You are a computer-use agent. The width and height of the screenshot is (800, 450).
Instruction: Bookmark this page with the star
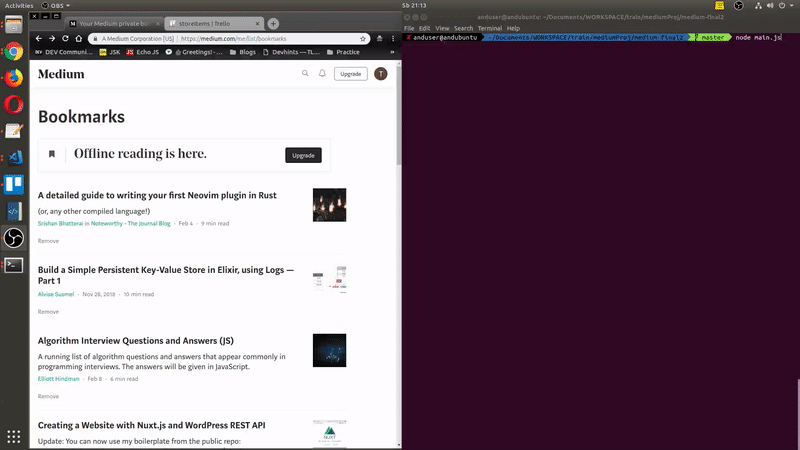(363, 38)
